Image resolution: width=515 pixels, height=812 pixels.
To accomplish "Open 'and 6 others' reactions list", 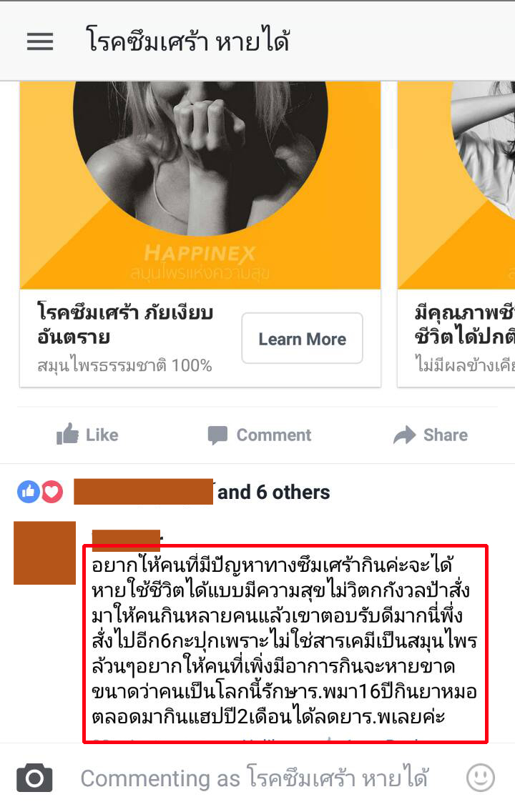I will click(273, 492).
